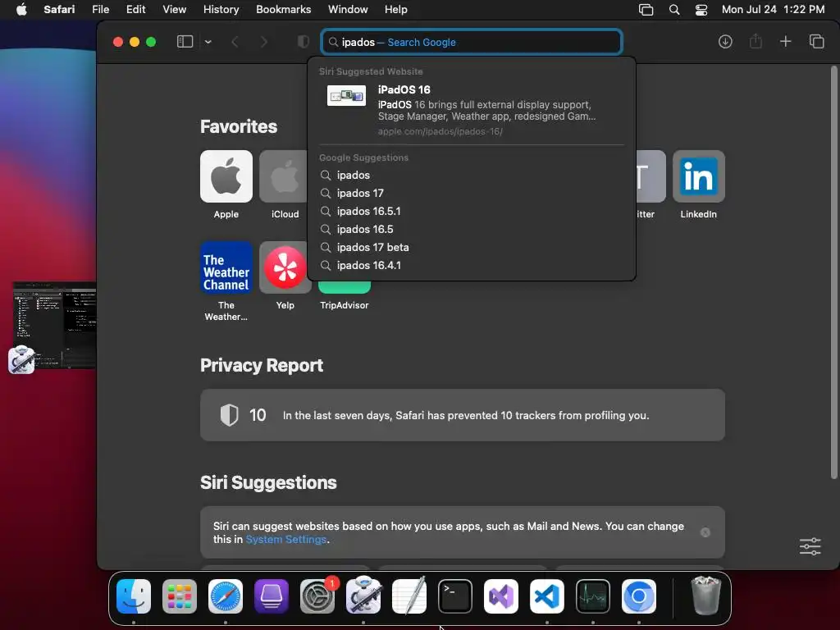The width and height of the screenshot is (840, 630).
Task: Open the Yelp favorite
Action: click(285, 267)
